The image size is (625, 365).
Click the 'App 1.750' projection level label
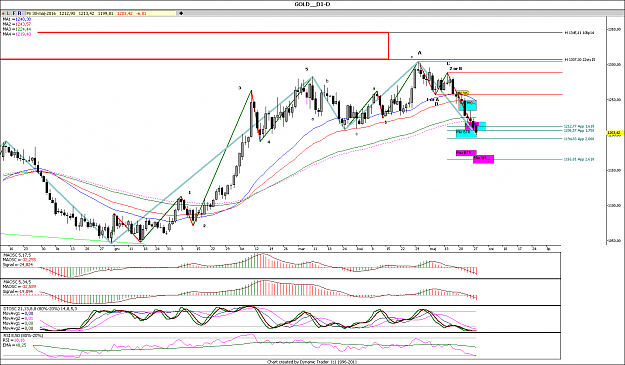[x=579, y=130]
